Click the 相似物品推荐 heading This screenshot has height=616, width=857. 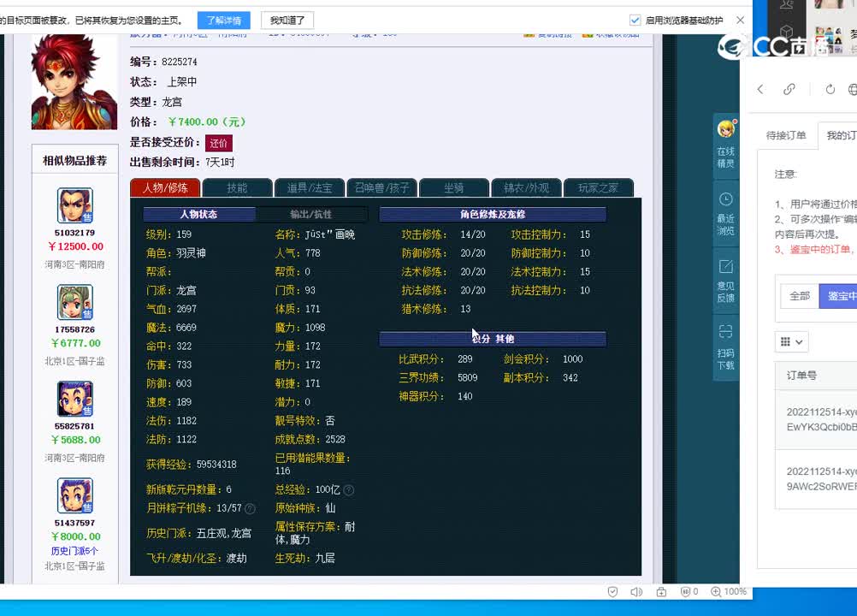coord(75,161)
